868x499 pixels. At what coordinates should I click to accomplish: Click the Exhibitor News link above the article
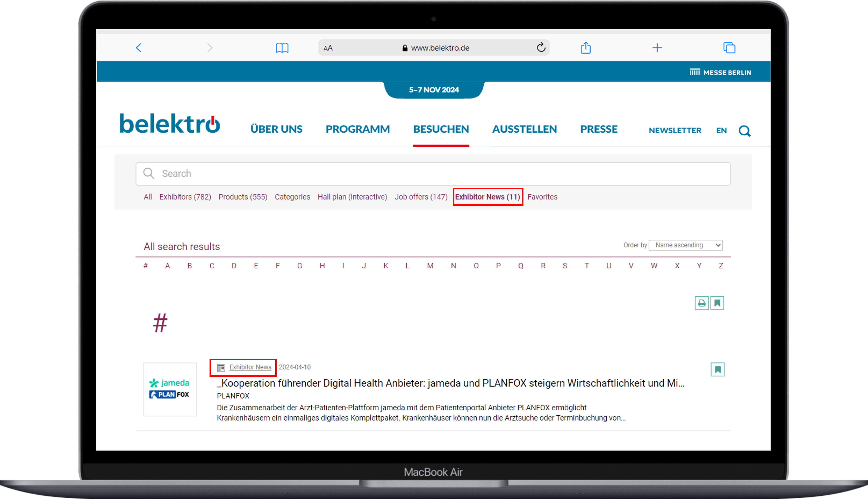click(250, 367)
